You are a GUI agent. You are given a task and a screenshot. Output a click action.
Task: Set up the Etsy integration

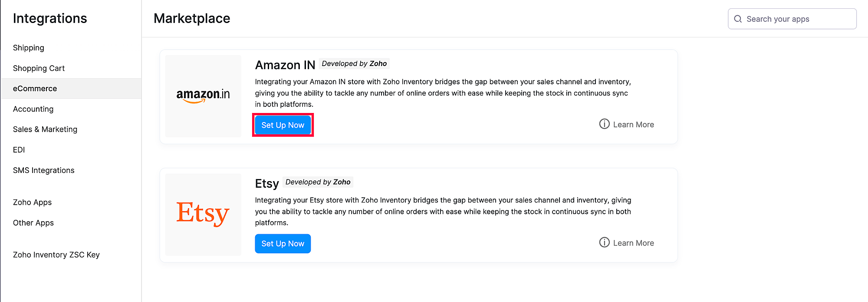pos(283,244)
